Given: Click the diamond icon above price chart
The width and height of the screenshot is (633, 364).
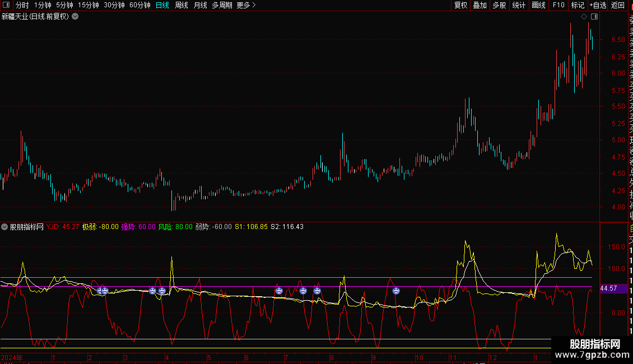Looking at the screenshot, I should (x=584, y=17).
